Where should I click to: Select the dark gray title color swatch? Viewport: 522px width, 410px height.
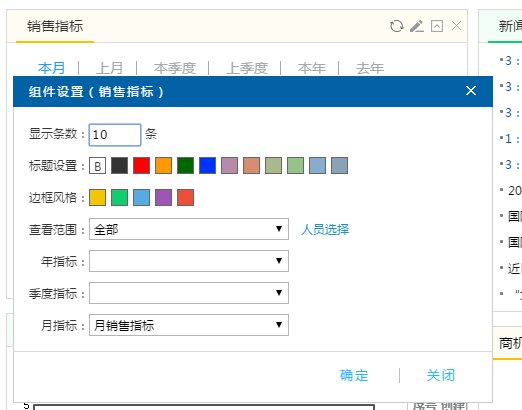119,166
